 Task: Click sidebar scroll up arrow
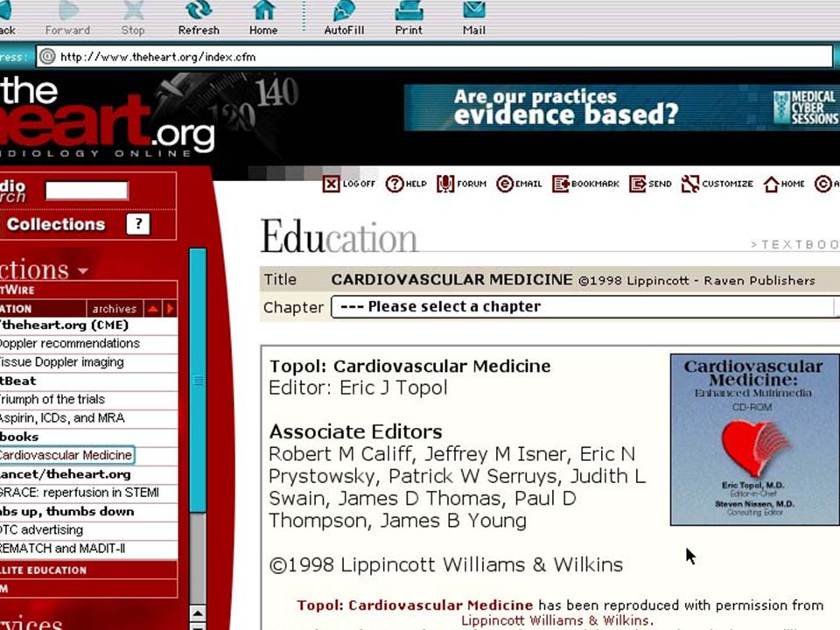(x=198, y=613)
